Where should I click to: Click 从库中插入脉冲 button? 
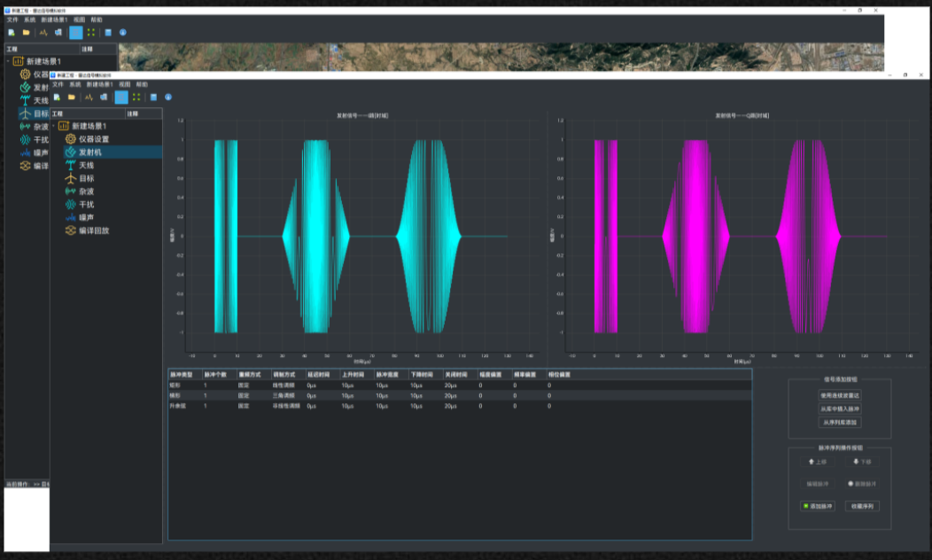(x=839, y=409)
